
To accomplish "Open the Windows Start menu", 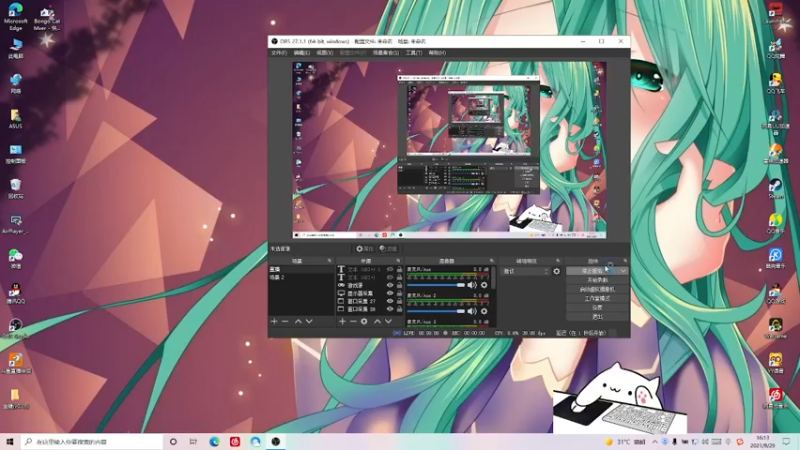I will 9,441.
